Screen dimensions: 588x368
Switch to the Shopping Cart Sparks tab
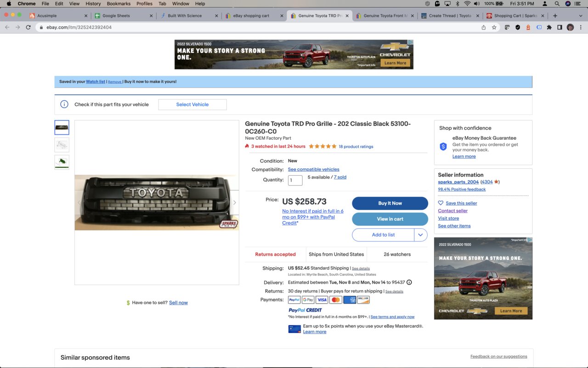(515, 16)
